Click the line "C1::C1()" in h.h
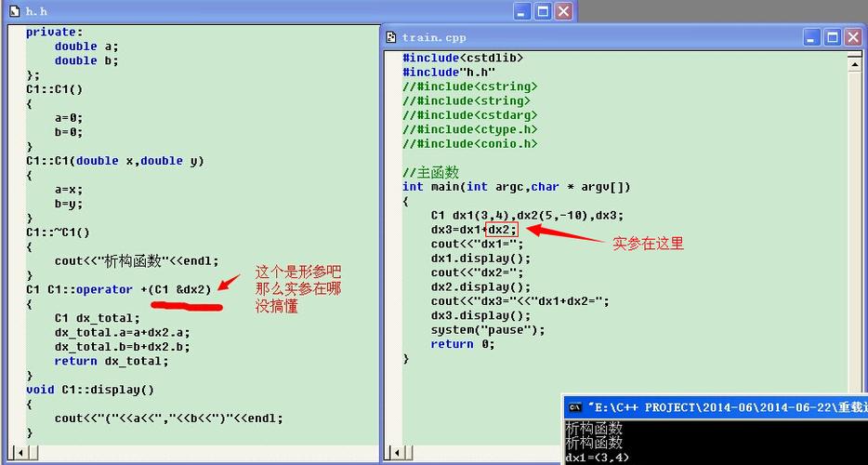This screenshot has height=465, width=868. click(x=54, y=89)
